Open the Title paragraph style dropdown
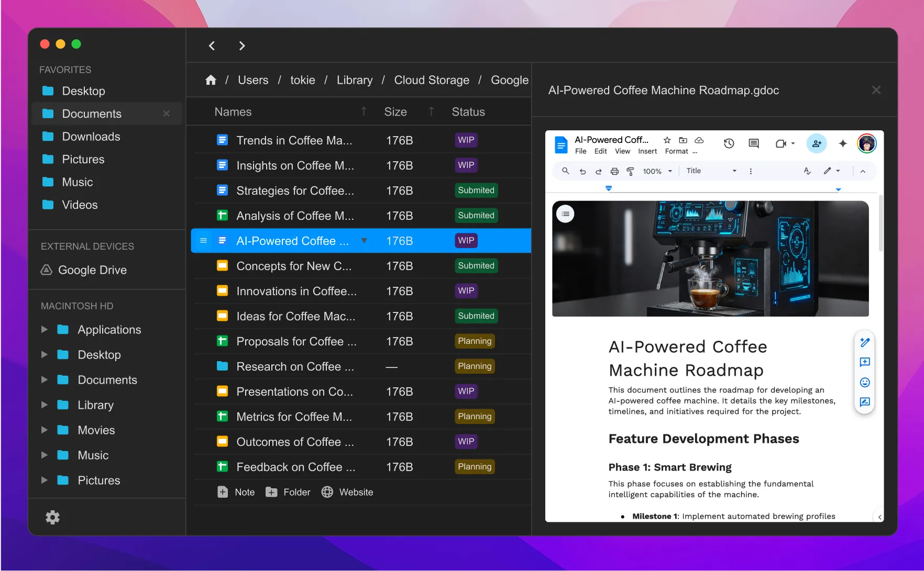924x571 pixels. coord(711,171)
